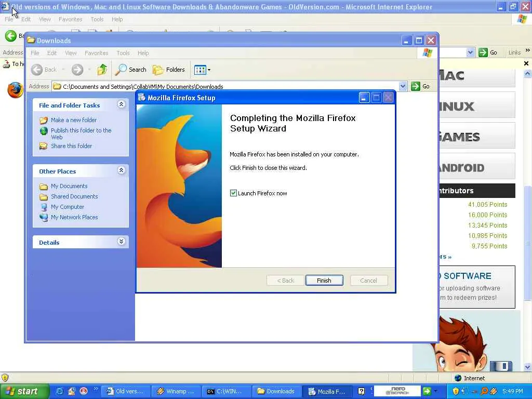
Task: Click Go button in Internet Explorer
Action: (x=488, y=52)
